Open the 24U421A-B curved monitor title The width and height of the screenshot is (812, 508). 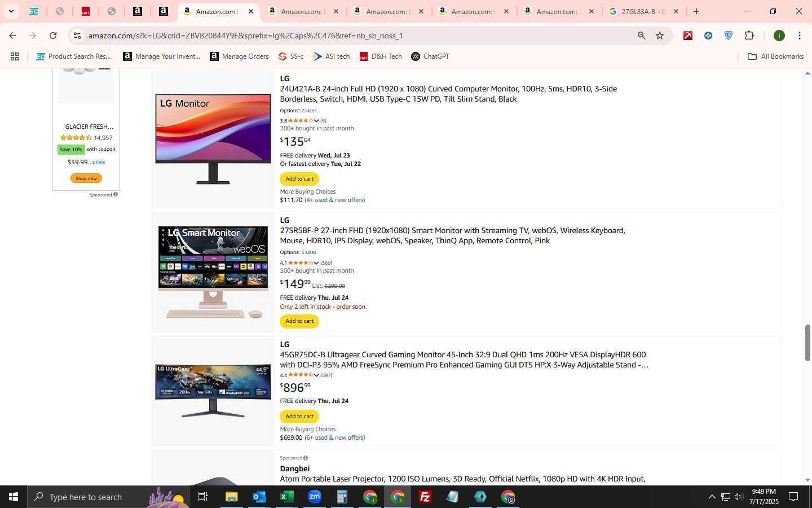tap(448, 94)
